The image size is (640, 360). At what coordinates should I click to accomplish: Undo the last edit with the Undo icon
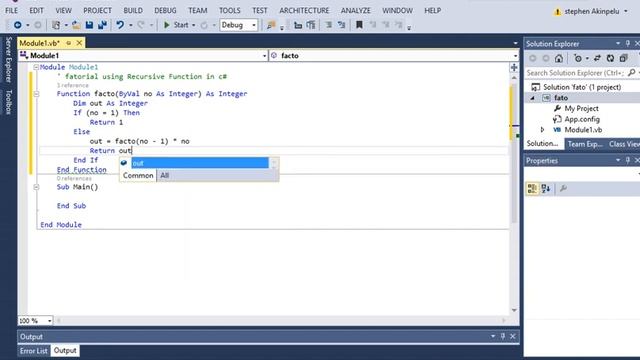pyautogui.click(x=120, y=25)
